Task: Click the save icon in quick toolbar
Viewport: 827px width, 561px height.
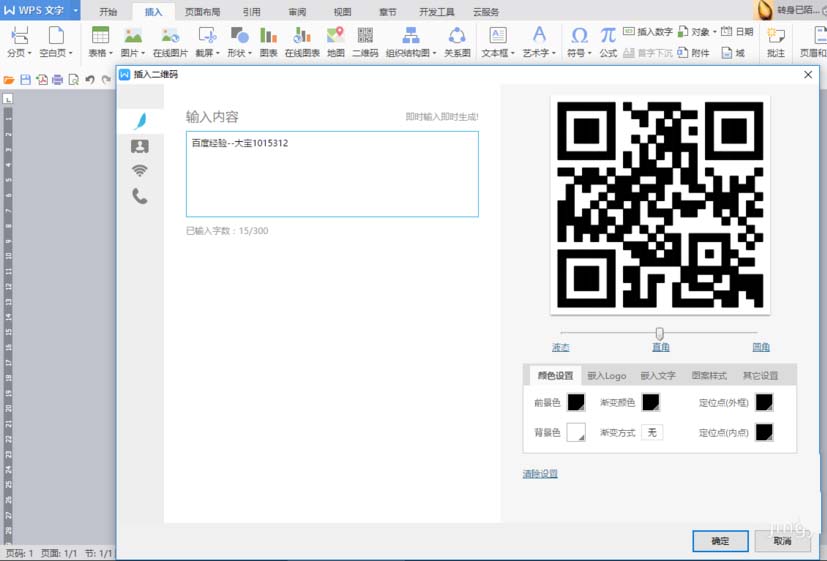Action: tap(25, 80)
